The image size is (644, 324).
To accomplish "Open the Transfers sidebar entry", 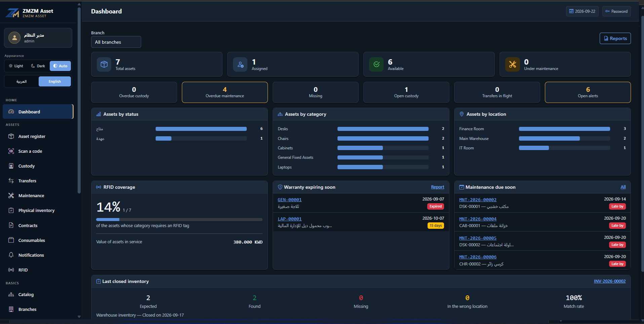I will coord(38,181).
